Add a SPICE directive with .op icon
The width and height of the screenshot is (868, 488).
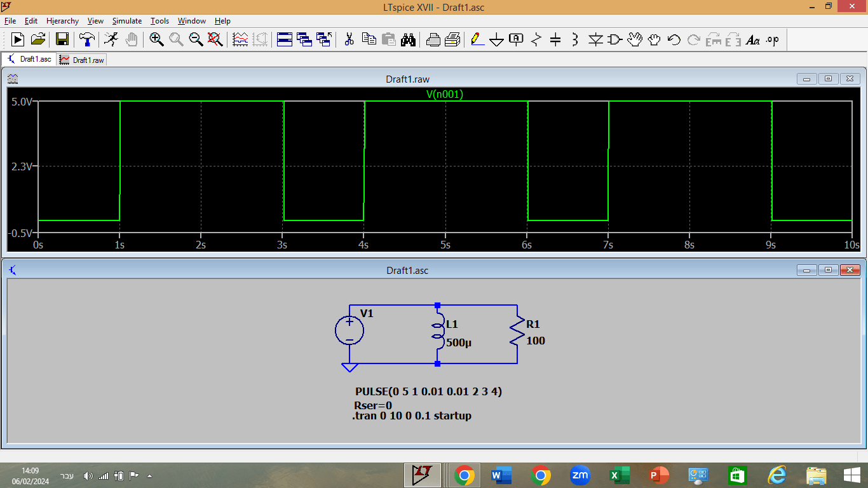pyautogui.click(x=772, y=39)
